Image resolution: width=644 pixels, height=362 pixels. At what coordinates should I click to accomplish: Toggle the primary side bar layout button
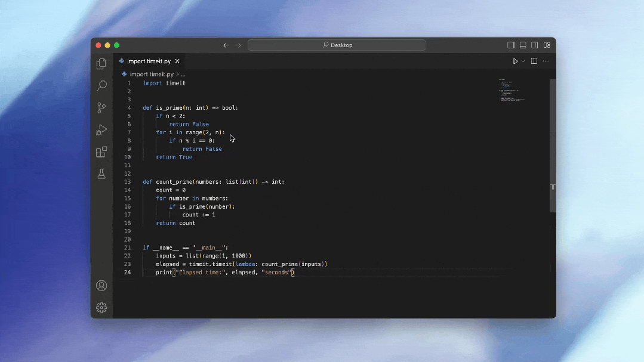(x=511, y=45)
